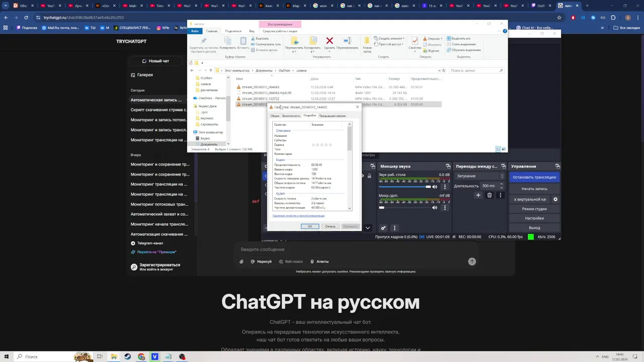The image size is (644, 362).
Task: Click the Paste clipboard icon in ribbon
Action: pyautogui.click(x=243, y=41)
